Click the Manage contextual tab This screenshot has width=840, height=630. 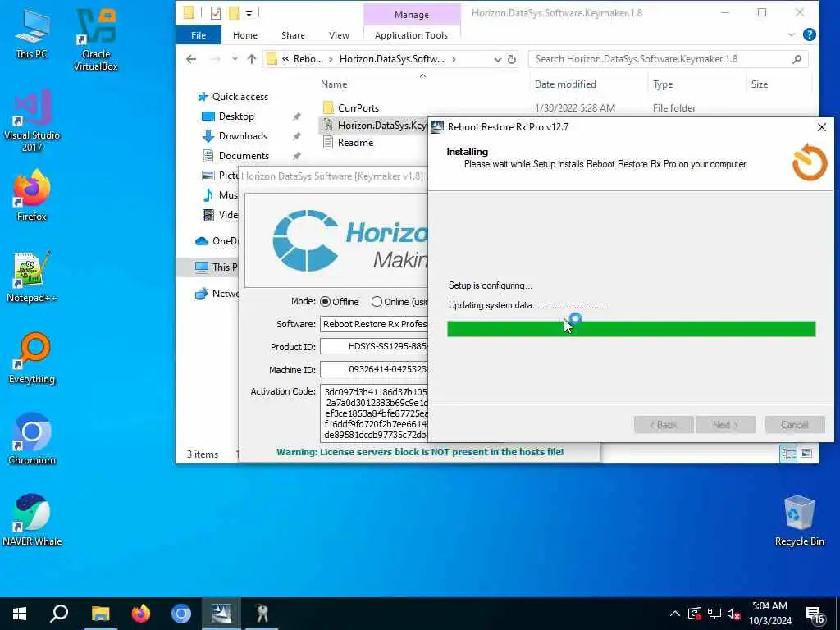point(412,15)
